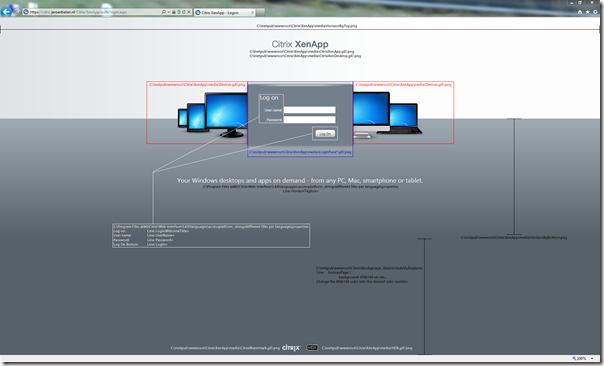
Task: Refresh the page with the reload icon
Action: 184,12
